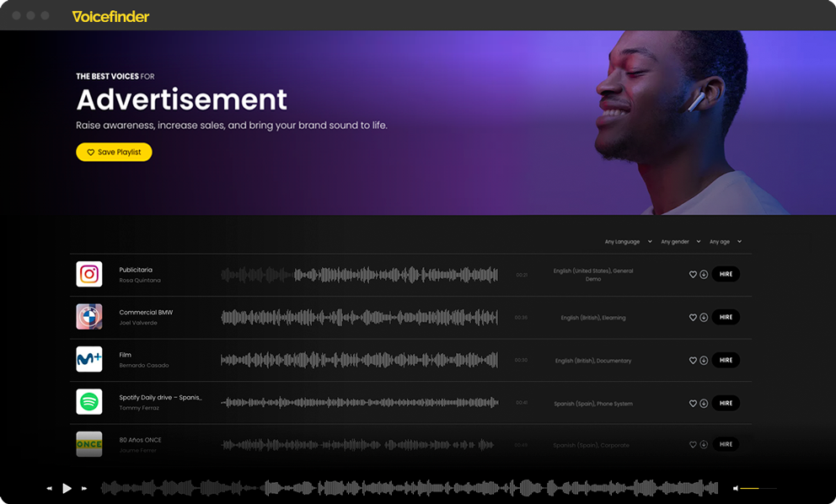Open artist Joel Valverde
Image resolution: width=836 pixels, height=504 pixels.
(x=138, y=323)
